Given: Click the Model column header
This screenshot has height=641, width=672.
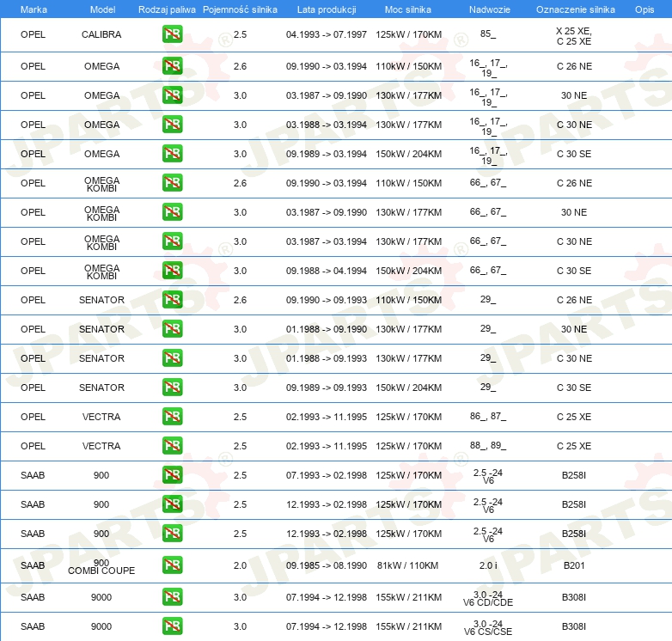Looking at the screenshot, I should coord(102,9).
